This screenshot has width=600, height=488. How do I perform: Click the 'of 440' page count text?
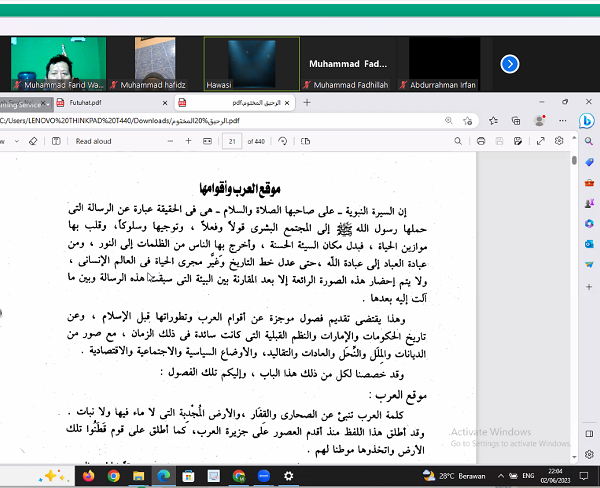pyautogui.click(x=256, y=141)
